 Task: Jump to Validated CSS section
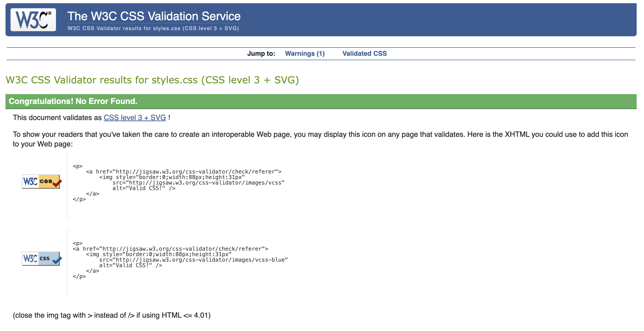tap(364, 53)
